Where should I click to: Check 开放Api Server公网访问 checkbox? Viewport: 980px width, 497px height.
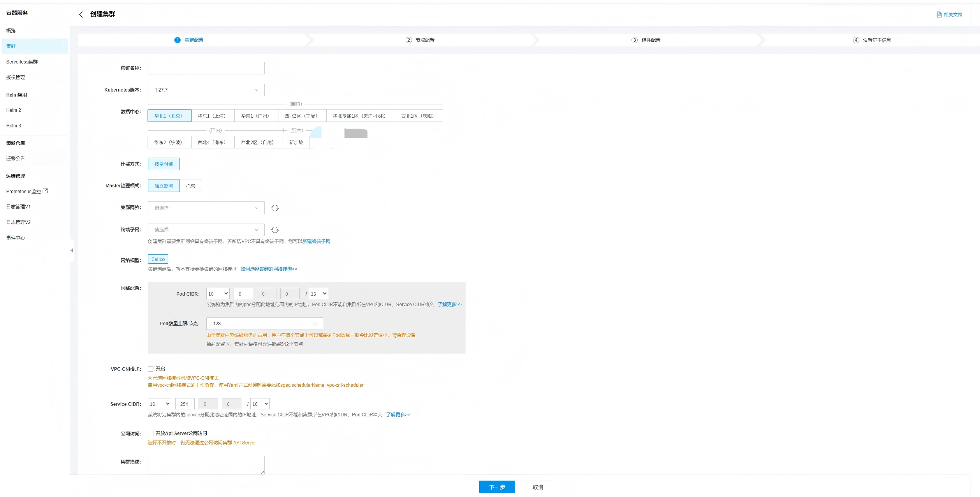tap(151, 434)
